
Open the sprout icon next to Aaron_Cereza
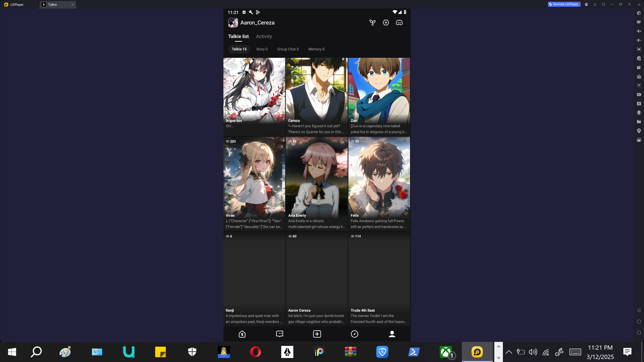point(372,23)
